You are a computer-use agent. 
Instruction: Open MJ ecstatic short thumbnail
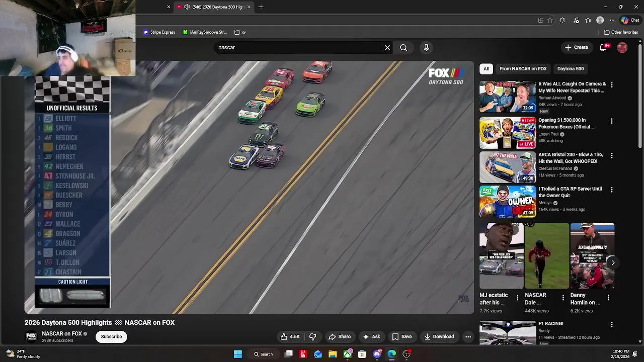click(x=501, y=256)
